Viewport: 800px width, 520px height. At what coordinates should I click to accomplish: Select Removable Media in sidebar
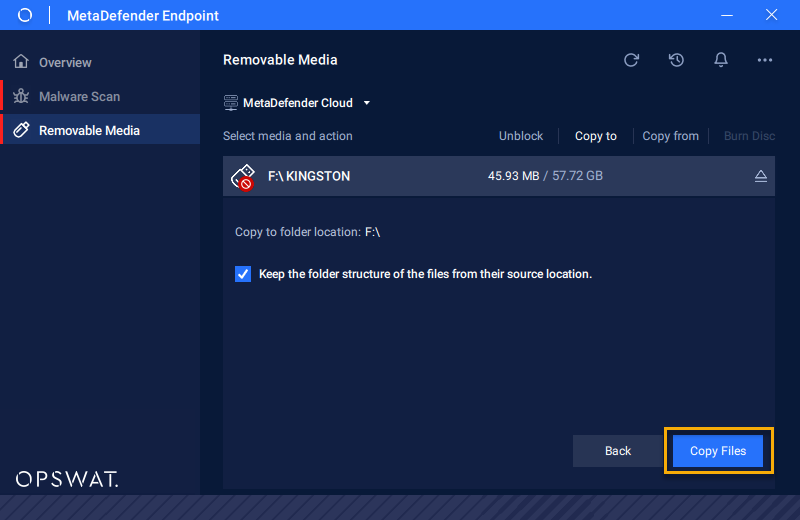click(100, 130)
